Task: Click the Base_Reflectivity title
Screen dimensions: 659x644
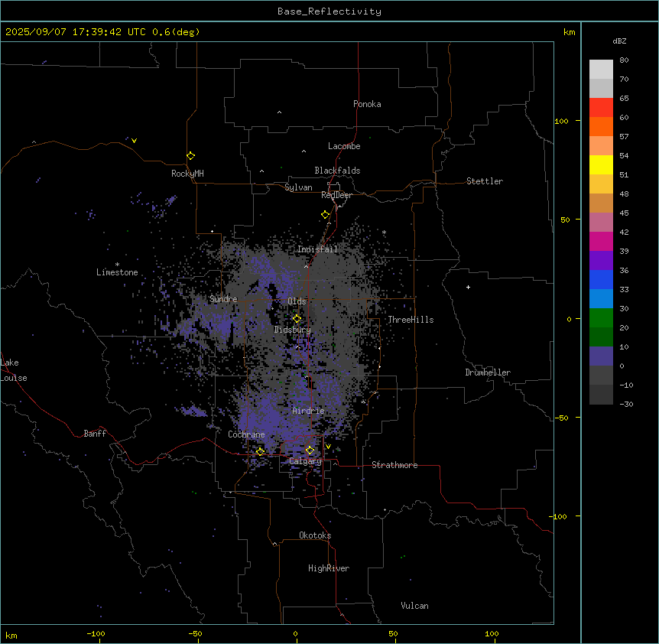Action: pyautogui.click(x=329, y=11)
